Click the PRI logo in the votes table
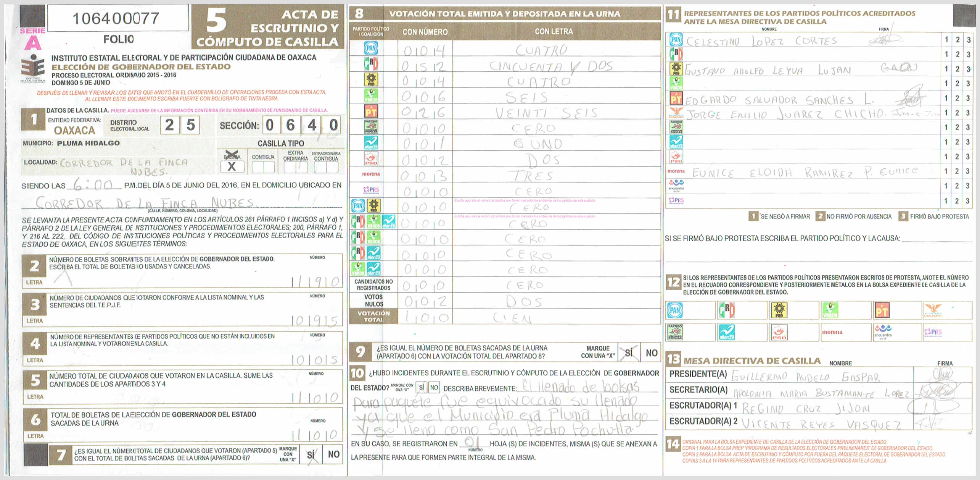The height and width of the screenshot is (480, 980). click(371, 64)
